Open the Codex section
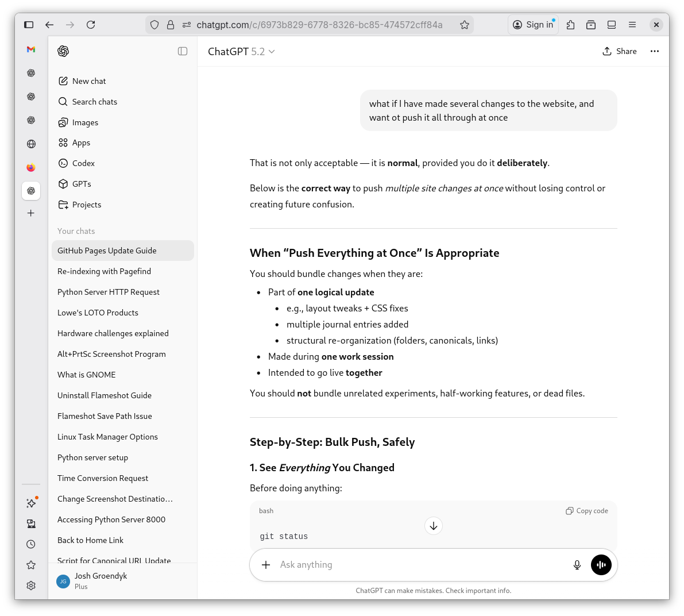The height and width of the screenshot is (616, 684). 83,163
